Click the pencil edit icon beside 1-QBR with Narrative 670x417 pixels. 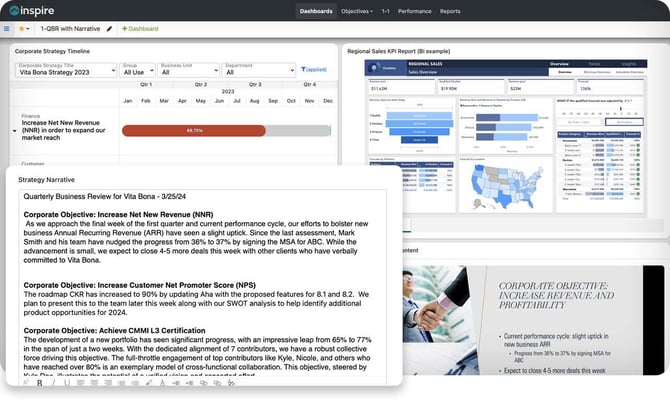(x=108, y=29)
